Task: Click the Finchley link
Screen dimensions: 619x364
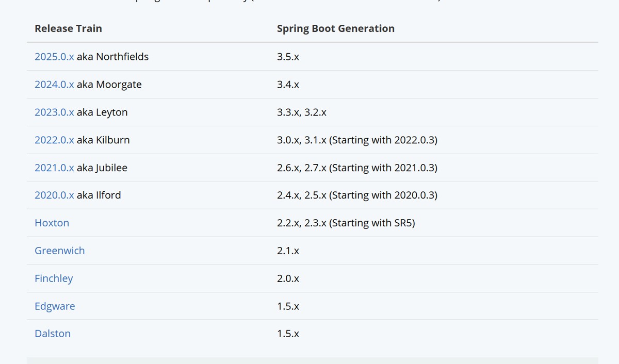Action: click(54, 279)
